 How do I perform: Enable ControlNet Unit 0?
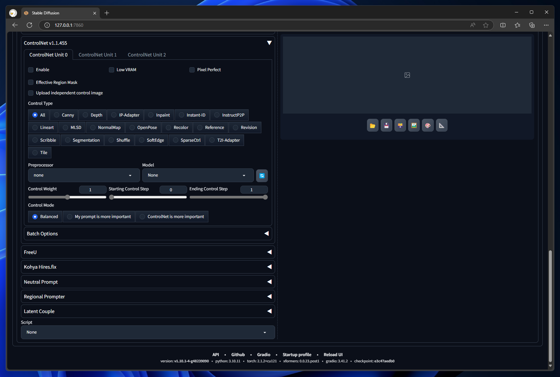coord(31,70)
